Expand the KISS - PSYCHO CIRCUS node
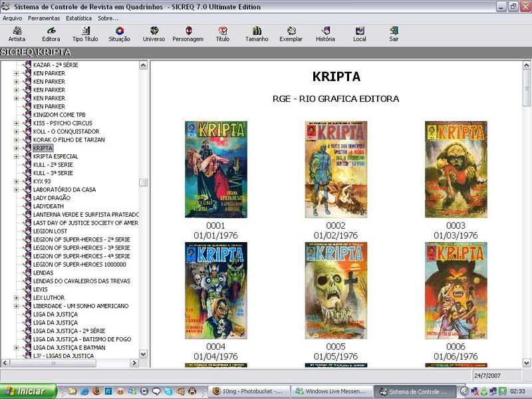This screenshot has height=399, width=532. 16,123
